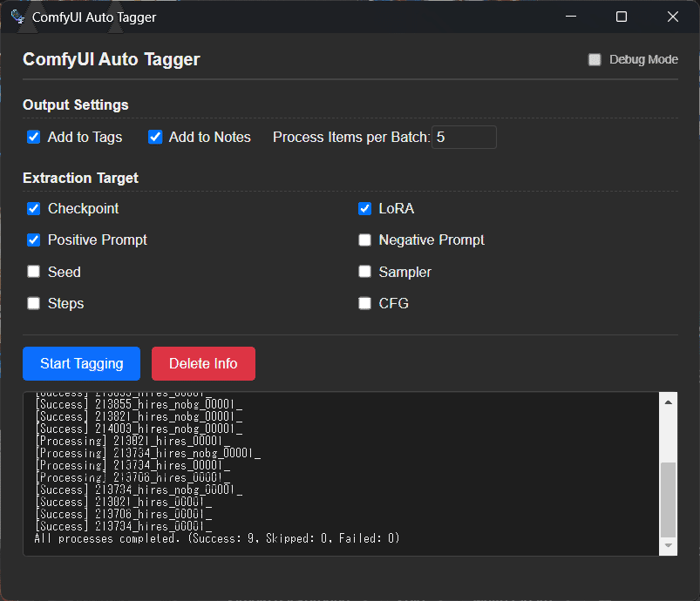Disable the Add to Notes checkbox
700x601 pixels.
pyautogui.click(x=155, y=137)
